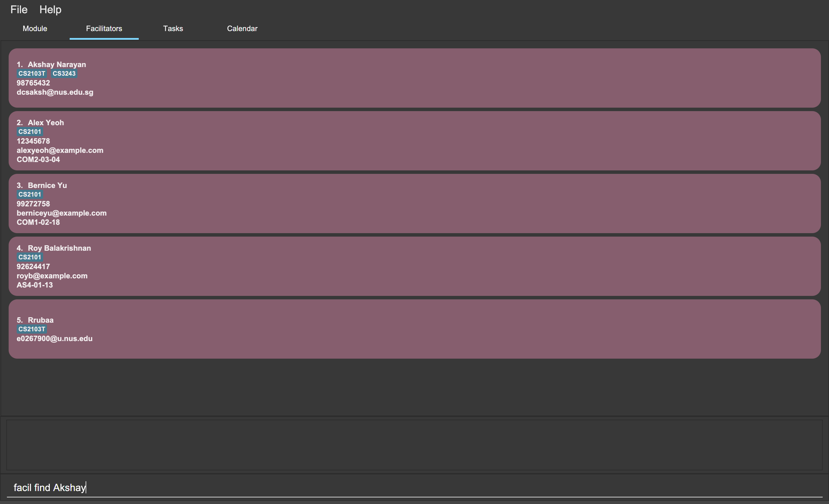Click phone number 12345678

33,141
